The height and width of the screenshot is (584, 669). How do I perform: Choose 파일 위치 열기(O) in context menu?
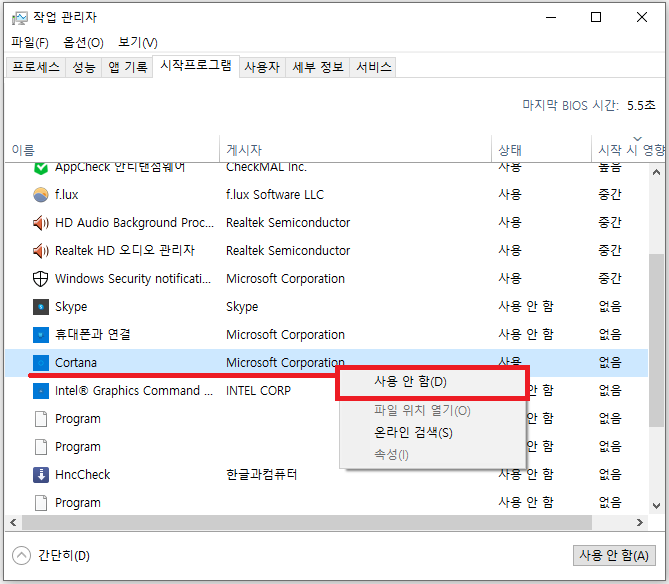click(x=433, y=410)
